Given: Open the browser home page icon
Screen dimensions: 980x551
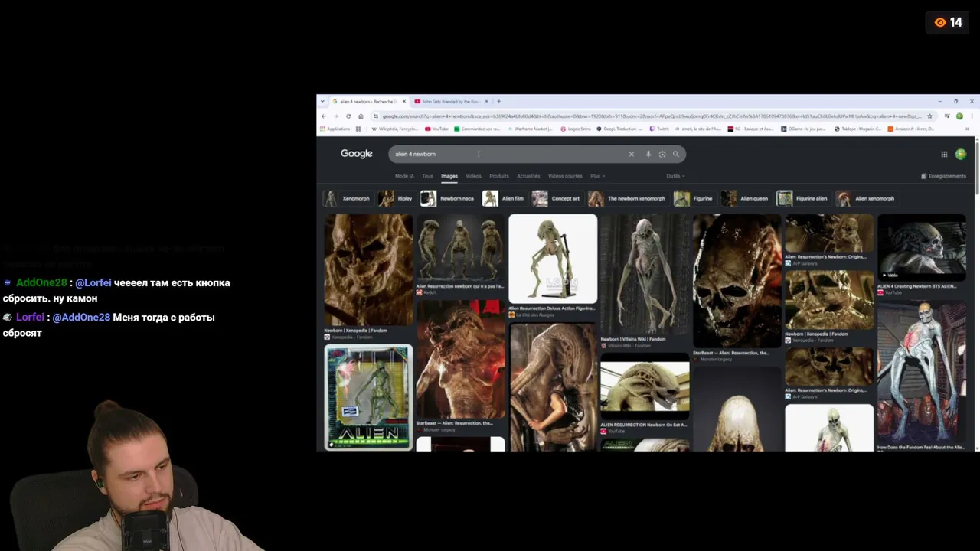Looking at the screenshot, I should point(361,116).
